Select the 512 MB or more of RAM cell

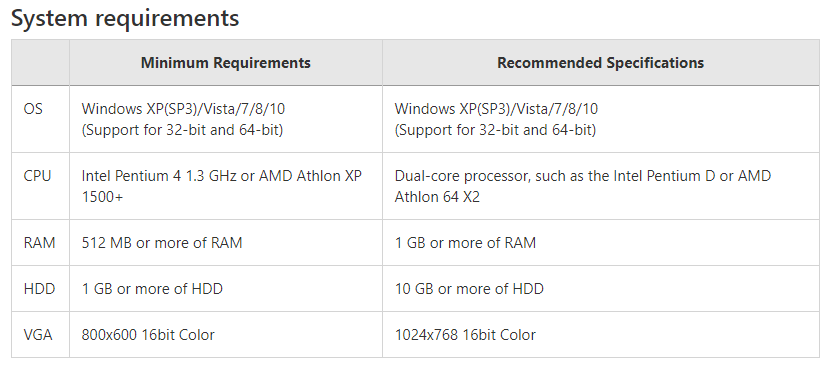[x=225, y=243]
